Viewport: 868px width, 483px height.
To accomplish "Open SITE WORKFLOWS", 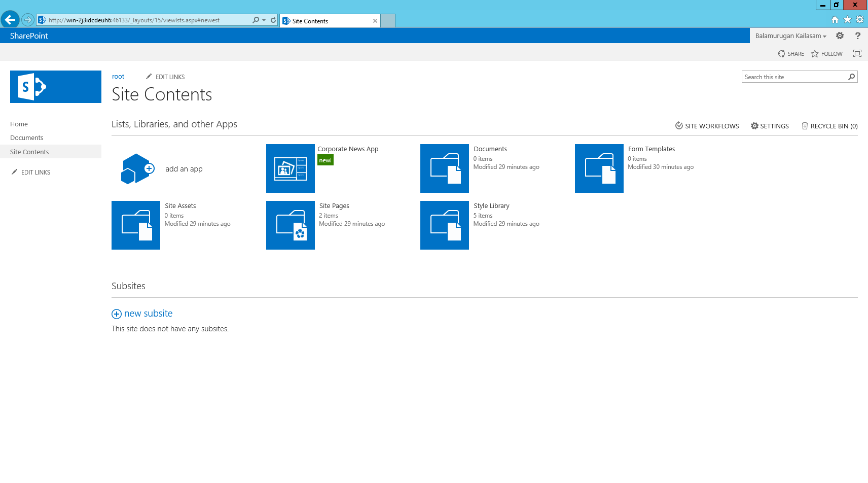I will 707,126.
